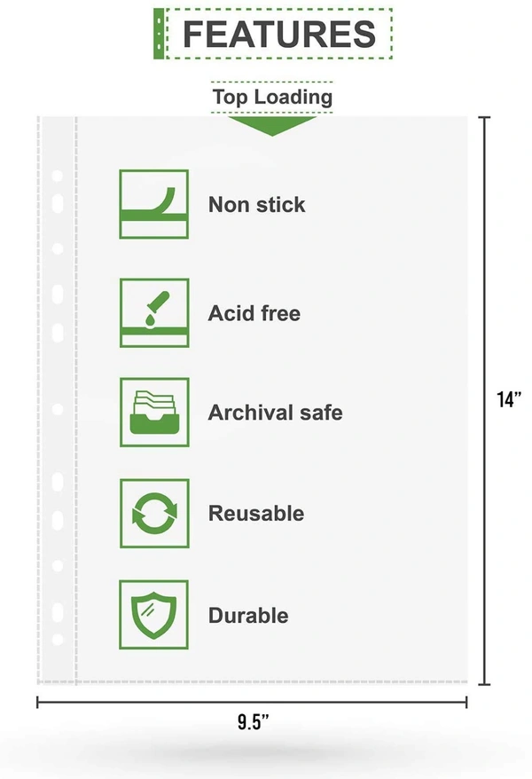Select the Reusable recycle arrows icon

point(154,513)
